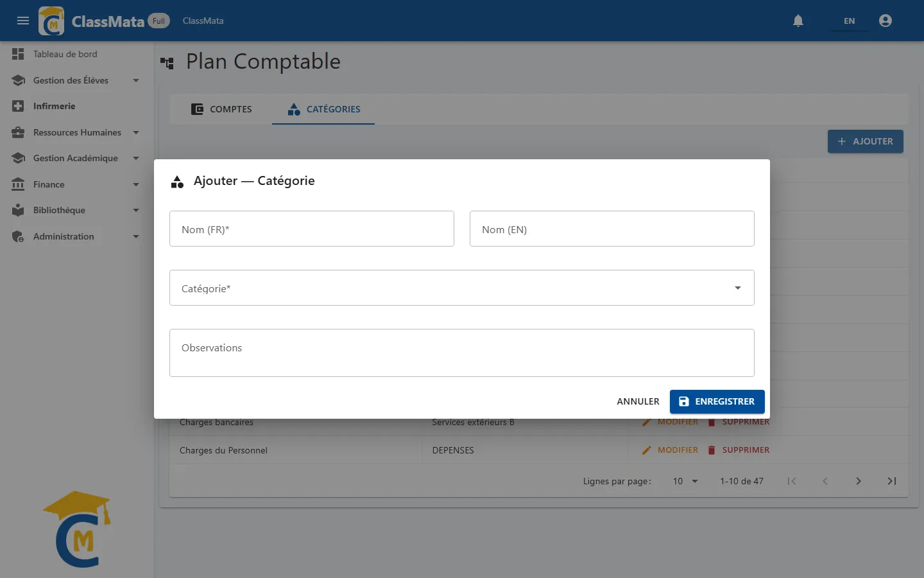Image resolution: width=924 pixels, height=578 pixels.
Task: Switch to the Comptes tab
Action: [x=221, y=109]
